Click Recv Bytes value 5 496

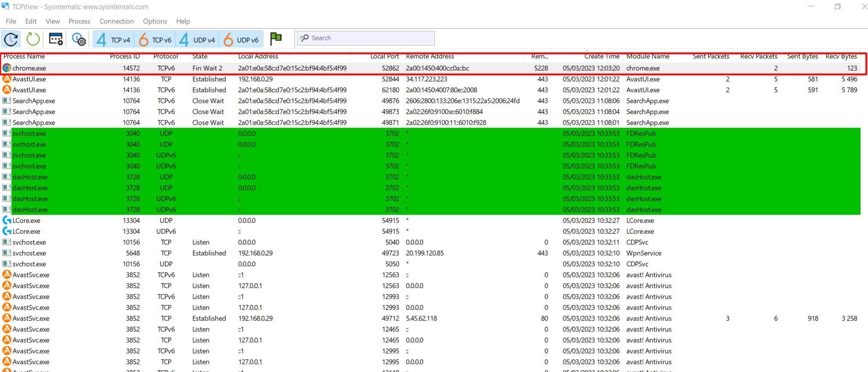[x=849, y=79]
